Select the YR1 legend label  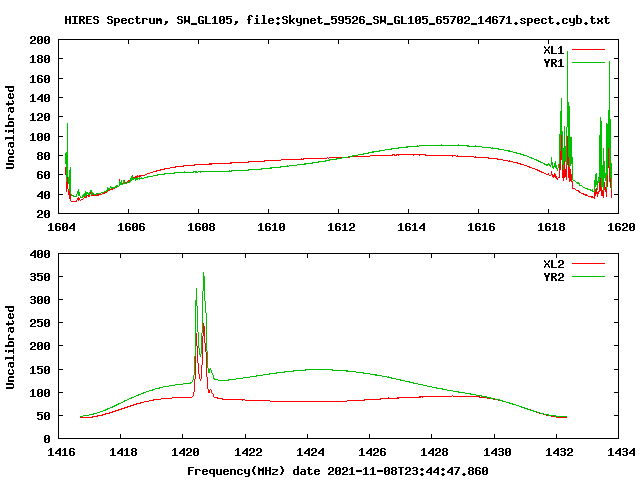tap(553, 63)
